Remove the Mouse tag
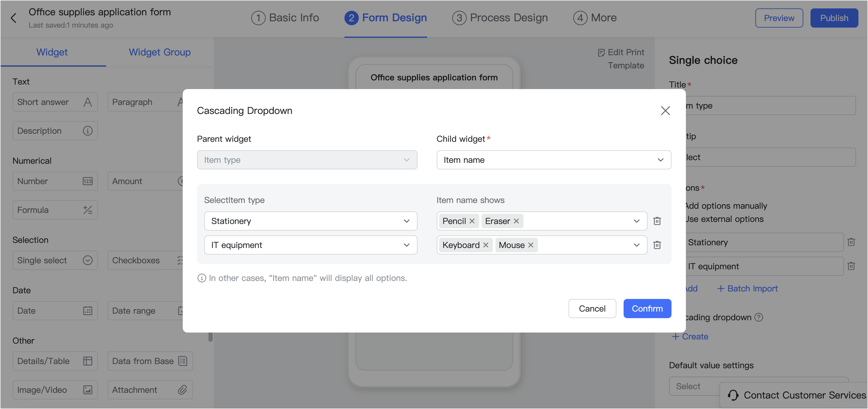 (530, 245)
